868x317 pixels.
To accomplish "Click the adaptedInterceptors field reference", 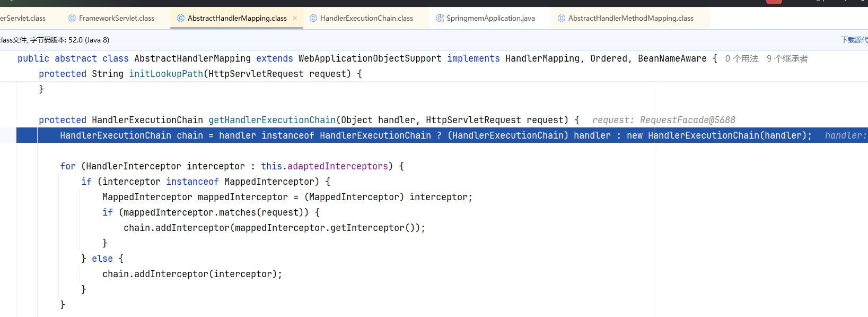I will [x=338, y=166].
